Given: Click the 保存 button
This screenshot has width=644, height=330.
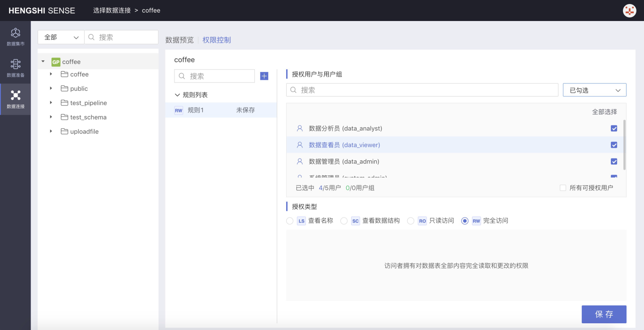Looking at the screenshot, I should (x=604, y=314).
